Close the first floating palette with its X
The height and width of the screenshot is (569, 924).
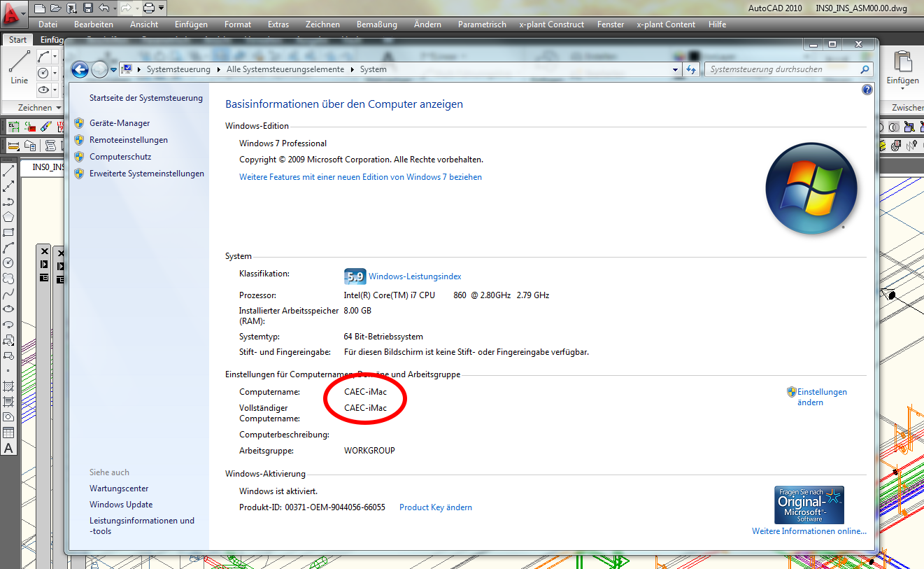pos(44,251)
